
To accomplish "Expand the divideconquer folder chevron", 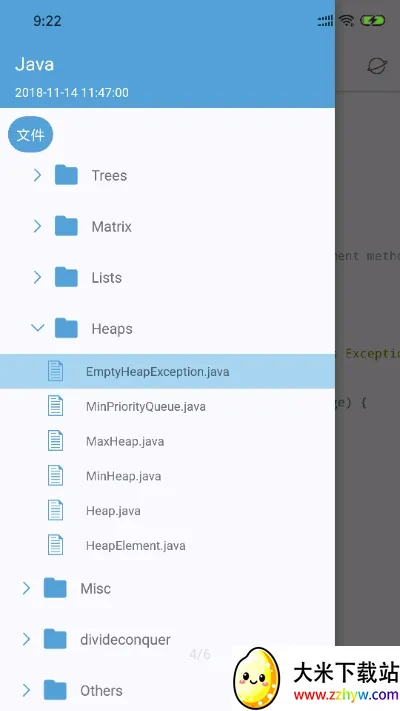I will (x=26, y=639).
